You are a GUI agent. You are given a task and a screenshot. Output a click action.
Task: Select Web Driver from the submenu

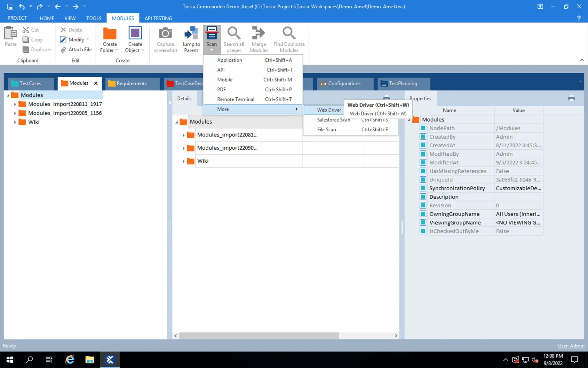tap(329, 110)
